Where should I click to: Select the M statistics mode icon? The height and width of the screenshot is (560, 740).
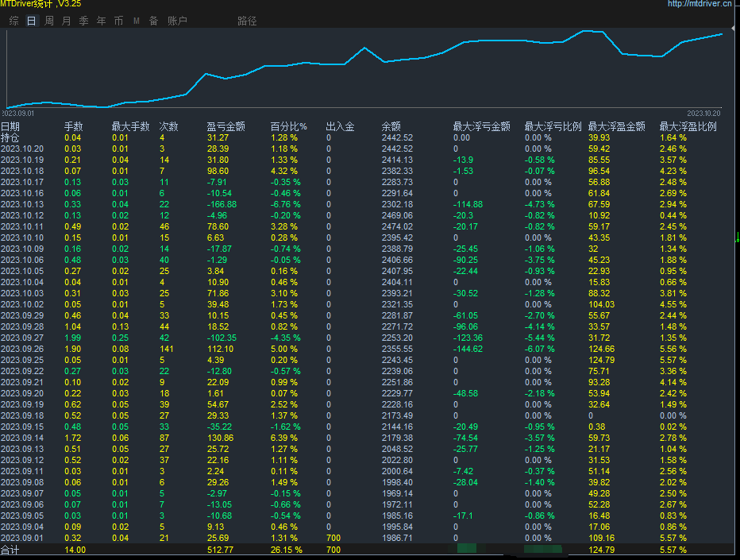pos(136,21)
